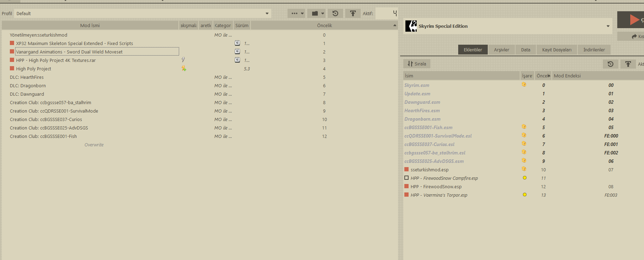Click the flag icon for ccbgssse057-ba_stalhrim.esl

pos(524,152)
